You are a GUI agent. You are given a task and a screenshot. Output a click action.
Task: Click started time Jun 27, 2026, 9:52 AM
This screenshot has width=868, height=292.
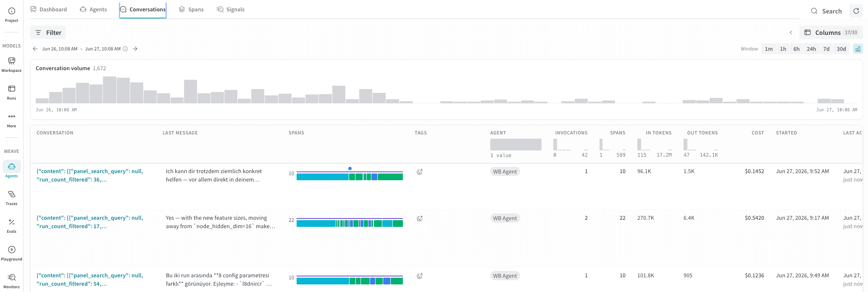click(802, 171)
